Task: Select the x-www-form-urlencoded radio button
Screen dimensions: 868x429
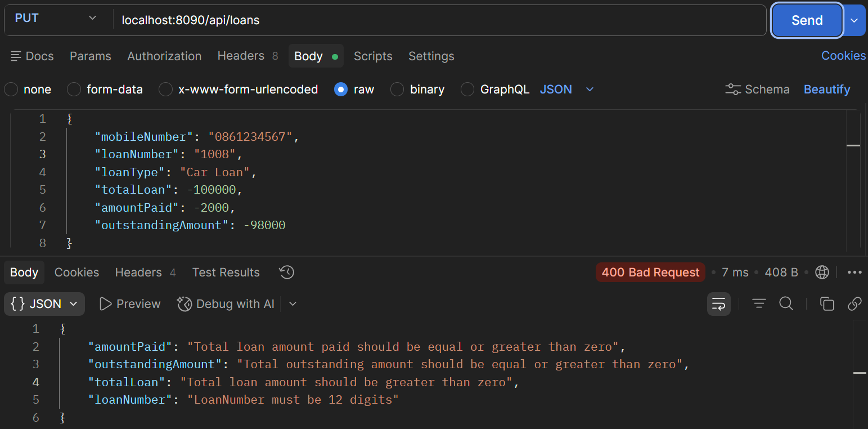Action: pyautogui.click(x=165, y=90)
